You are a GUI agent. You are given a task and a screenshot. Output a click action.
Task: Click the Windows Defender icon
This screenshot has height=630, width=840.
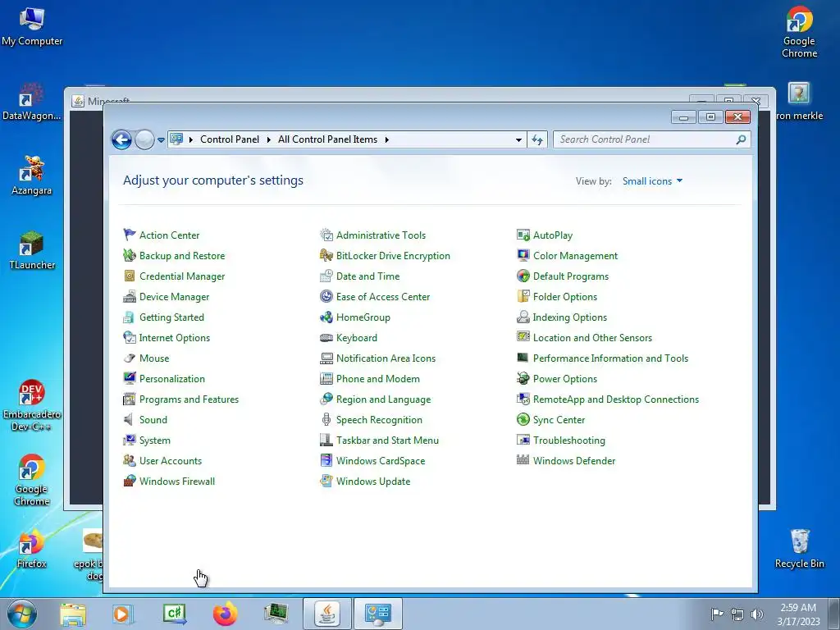click(x=523, y=460)
